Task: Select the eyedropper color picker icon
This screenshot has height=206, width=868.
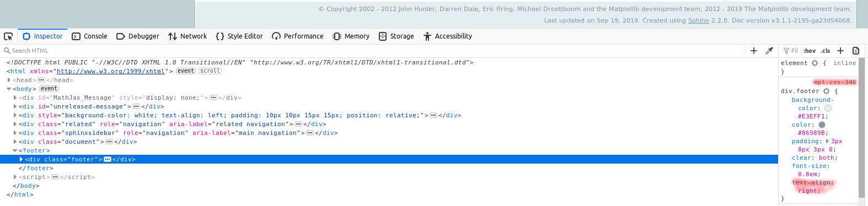Action: tap(769, 51)
